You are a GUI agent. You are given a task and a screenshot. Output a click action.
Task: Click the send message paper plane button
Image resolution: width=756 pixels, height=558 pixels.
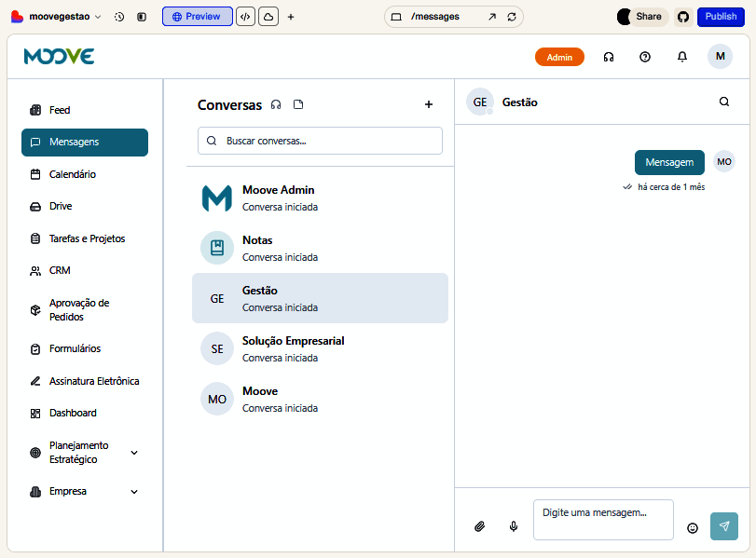[723, 526]
